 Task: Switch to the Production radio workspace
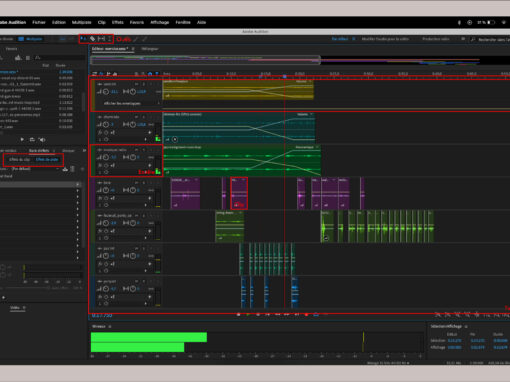click(436, 39)
